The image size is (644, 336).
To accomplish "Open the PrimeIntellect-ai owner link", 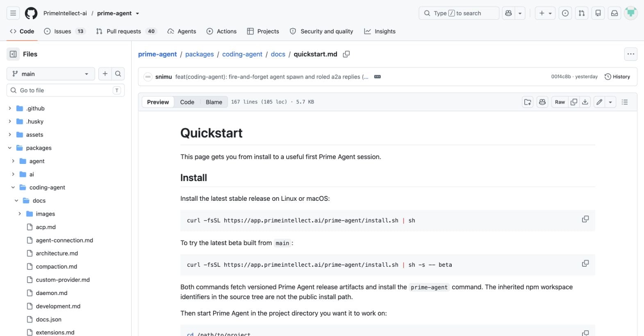I will [x=65, y=13].
